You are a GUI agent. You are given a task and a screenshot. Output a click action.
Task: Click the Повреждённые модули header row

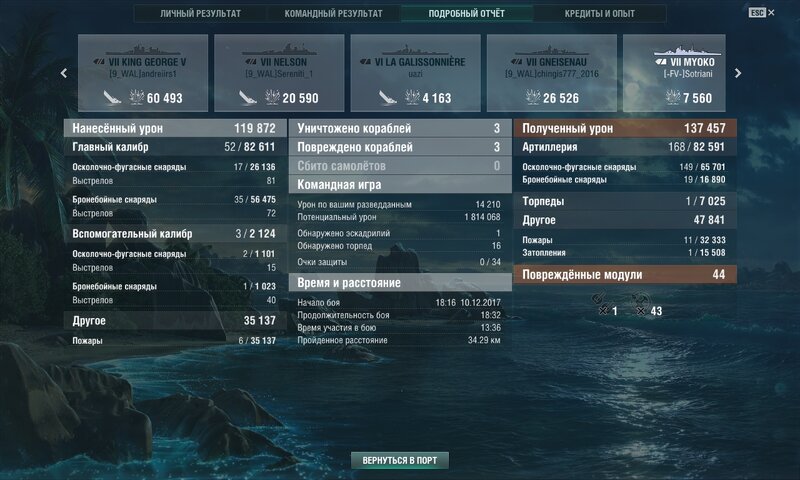(625, 274)
